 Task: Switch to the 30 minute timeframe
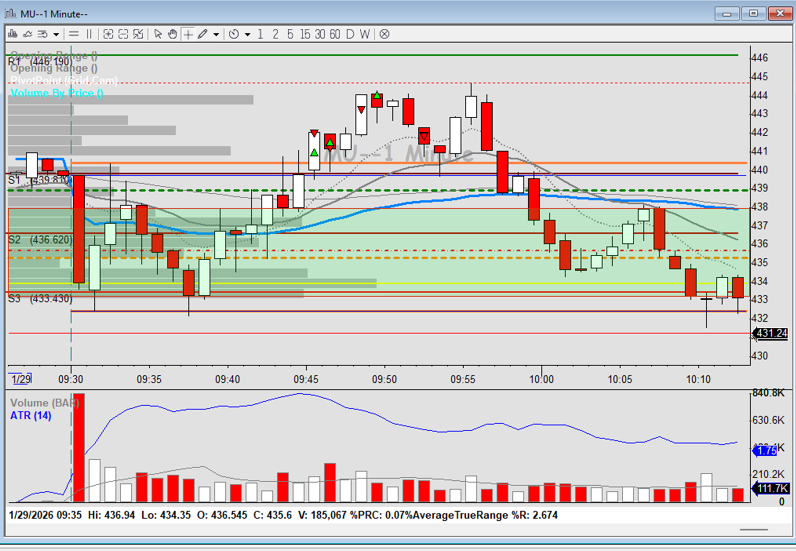(x=320, y=34)
